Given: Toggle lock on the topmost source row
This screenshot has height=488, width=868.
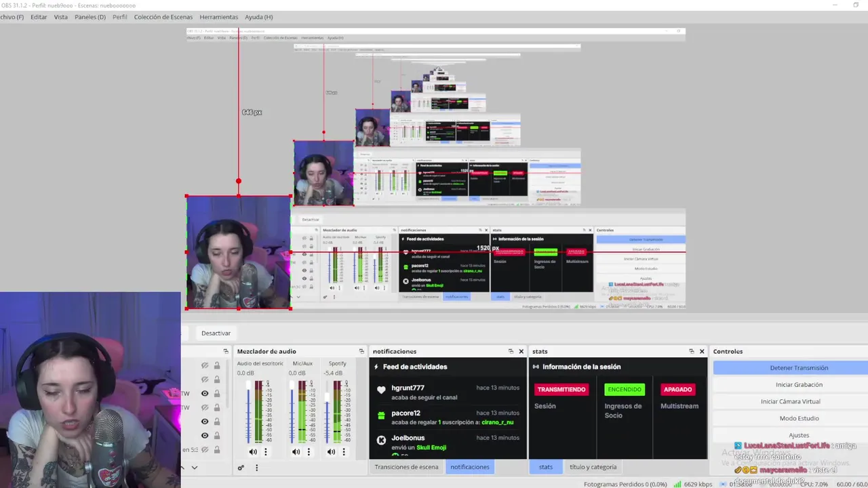Looking at the screenshot, I should tap(217, 365).
